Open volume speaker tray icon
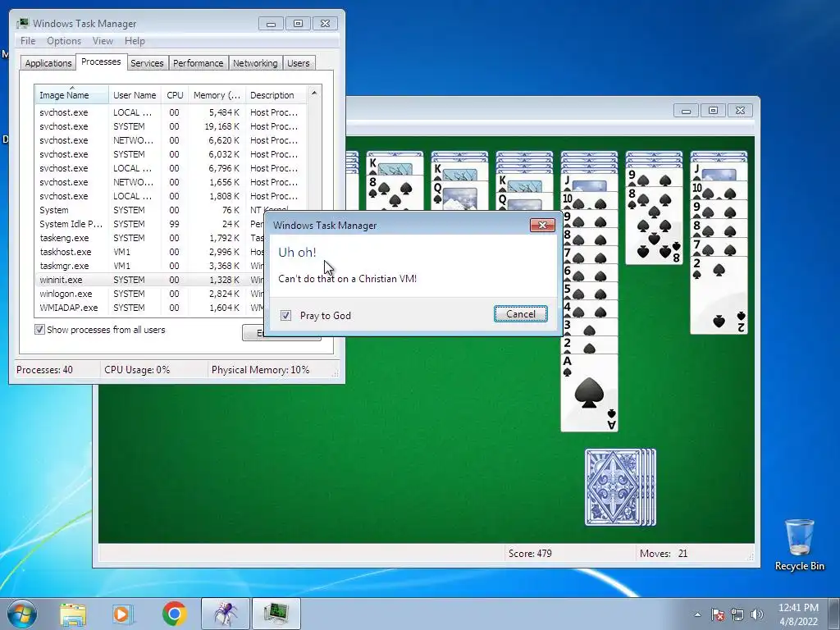Viewport: 840px width, 630px height. 756,614
